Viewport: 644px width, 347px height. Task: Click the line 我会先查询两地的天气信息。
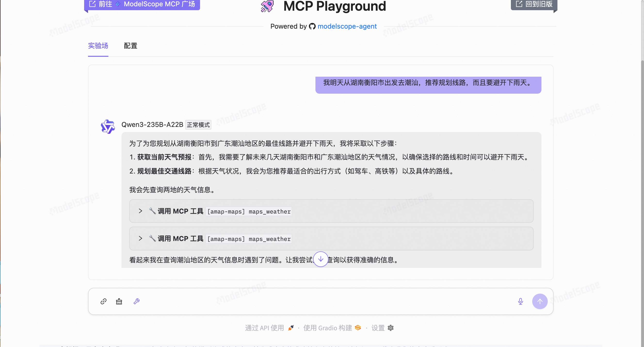pos(173,190)
